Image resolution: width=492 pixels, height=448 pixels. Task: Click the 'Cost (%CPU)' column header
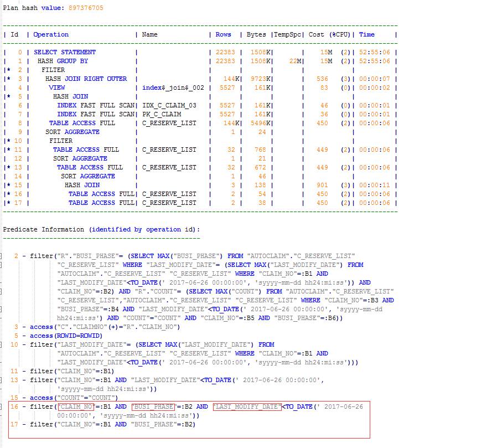tap(329, 34)
